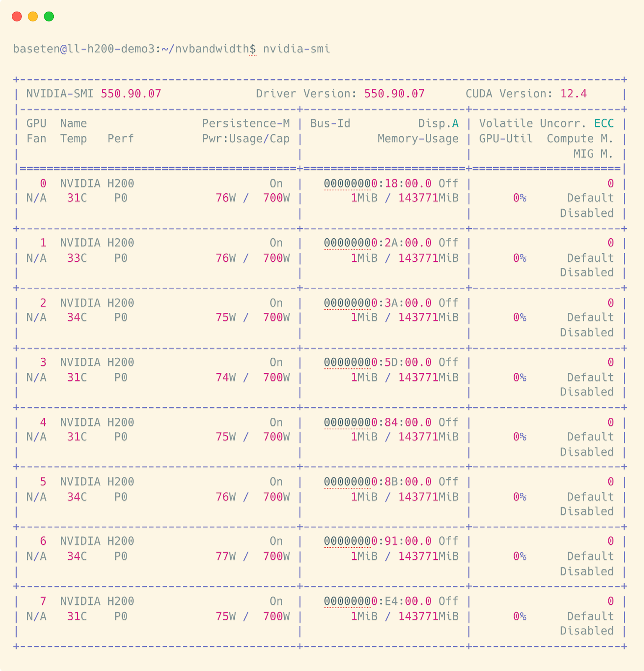Click bus ID 00000000:5D:00.0
Screen dimensions: 644x671
point(378,362)
